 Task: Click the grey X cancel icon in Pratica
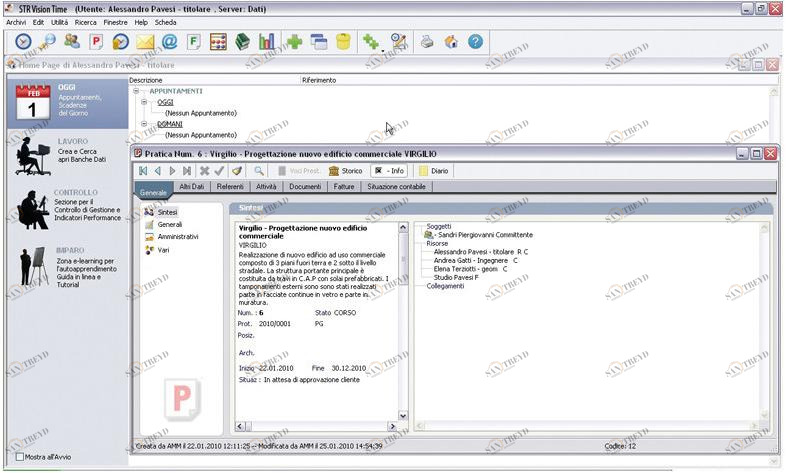[205, 171]
